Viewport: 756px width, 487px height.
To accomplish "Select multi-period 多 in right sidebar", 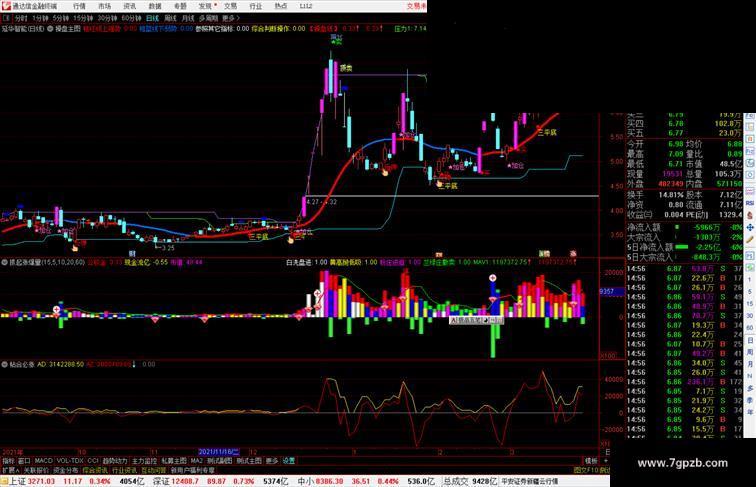I will [x=750, y=388].
